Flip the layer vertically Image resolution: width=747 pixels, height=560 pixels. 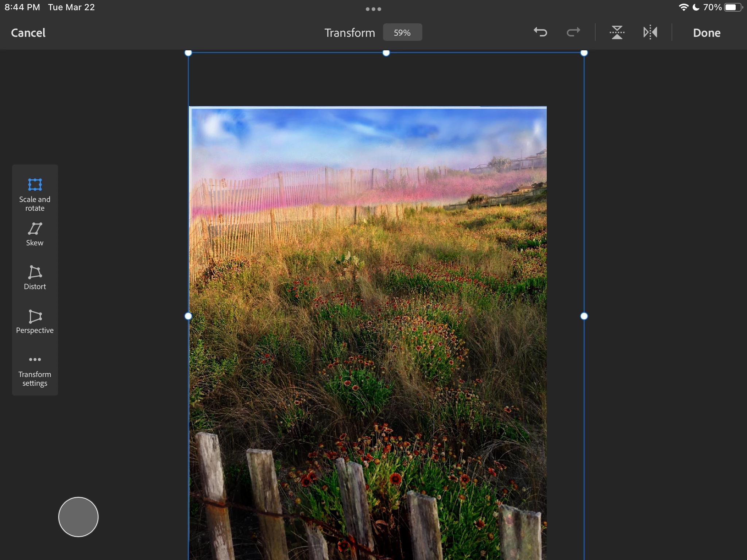tap(617, 32)
